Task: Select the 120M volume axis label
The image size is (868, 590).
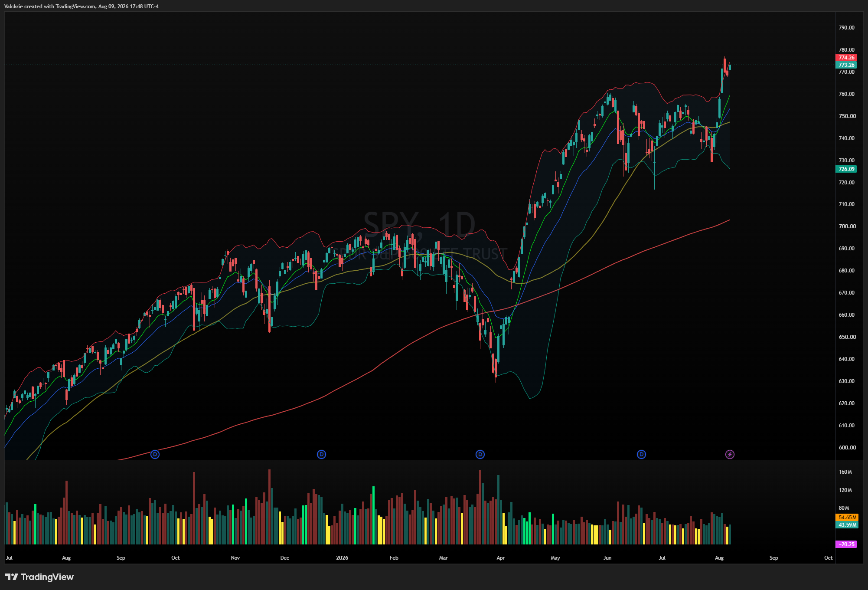Action: click(x=845, y=490)
